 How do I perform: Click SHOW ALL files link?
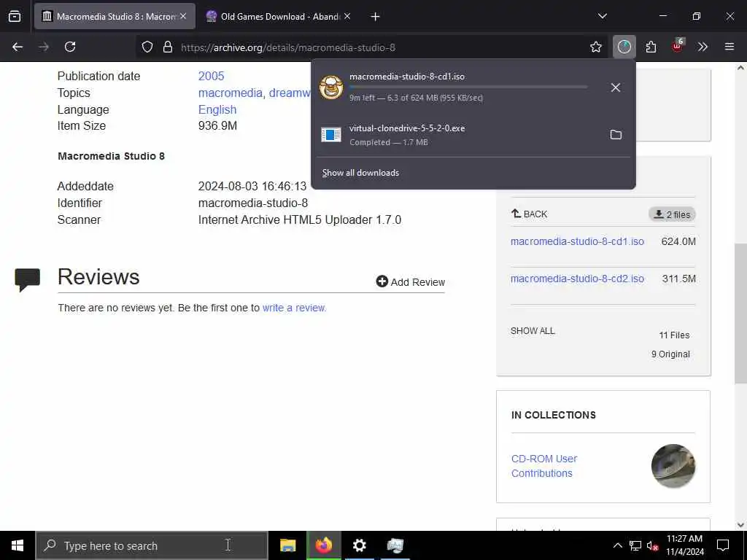click(x=533, y=331)
